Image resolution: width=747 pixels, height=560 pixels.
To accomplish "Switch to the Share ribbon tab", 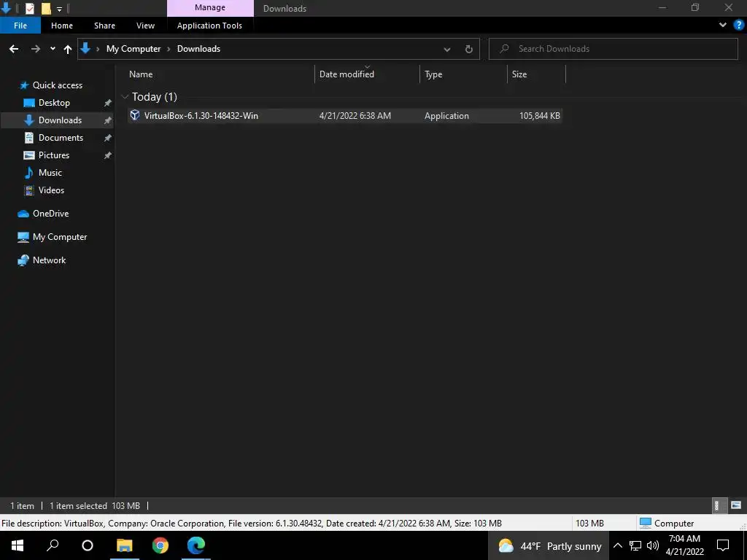I will coord(104,26).
